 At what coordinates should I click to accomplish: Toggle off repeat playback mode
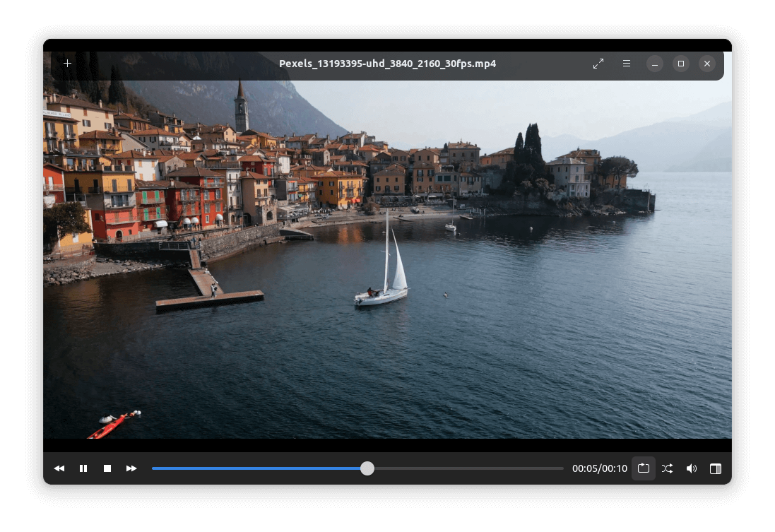point(644,468)
